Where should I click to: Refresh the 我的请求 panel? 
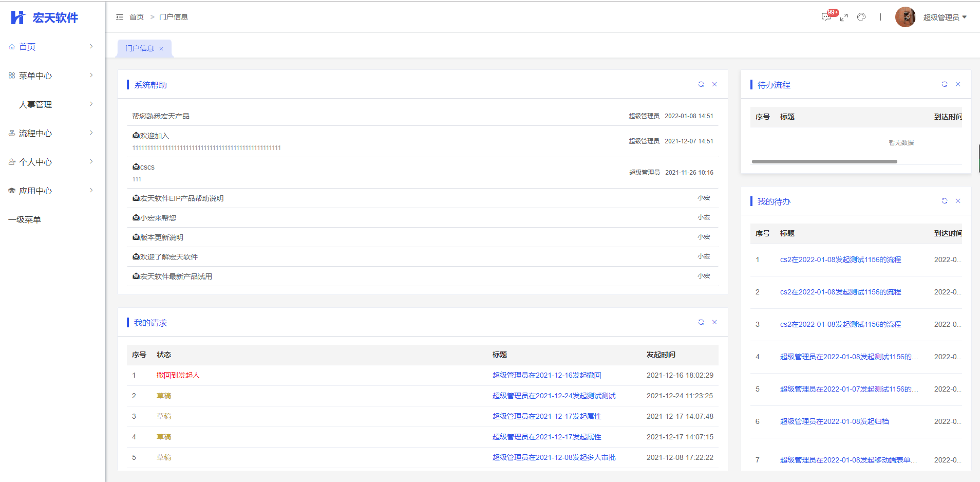(x=701, y=322)
